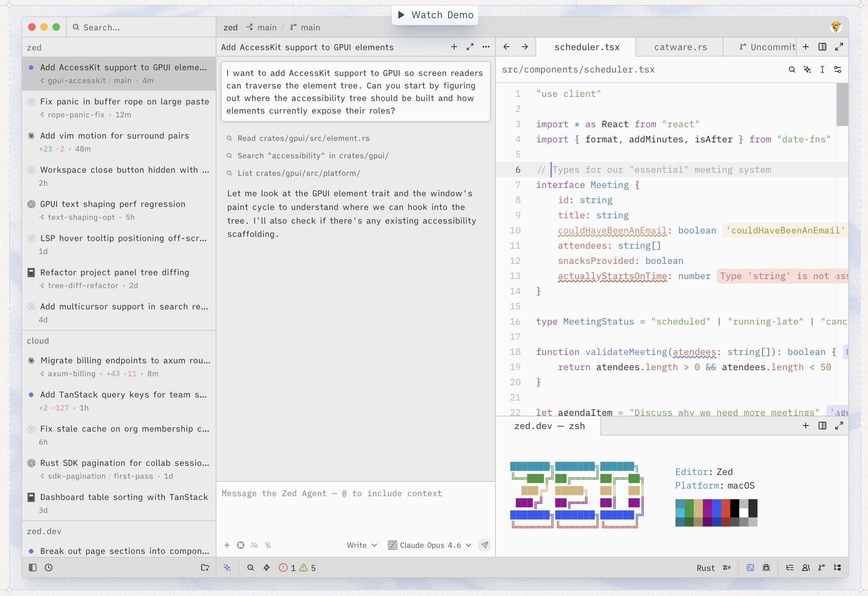Open thread 'Add vim motion for surround pairs'
This screenshot has width=868, height=596.
119,142
